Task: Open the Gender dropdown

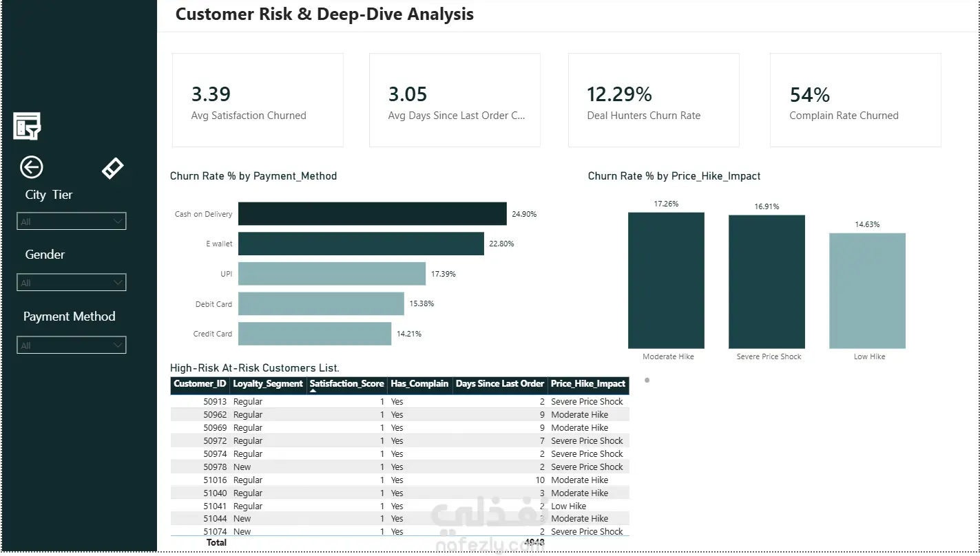Action: tap(72, 282)
